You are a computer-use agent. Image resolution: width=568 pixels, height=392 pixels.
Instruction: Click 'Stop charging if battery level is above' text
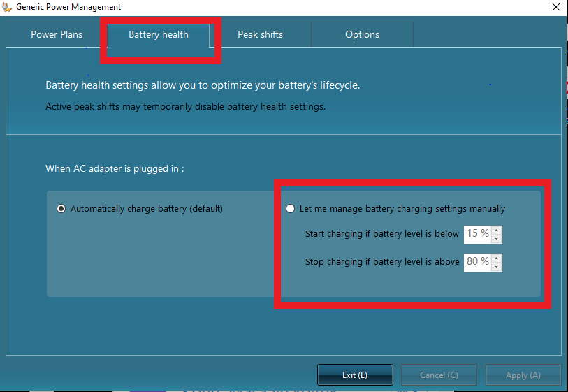tap(381, 261)
